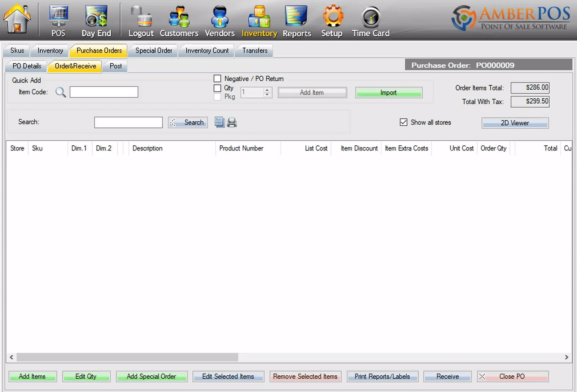Open the Home house icon
Viewport: 577px width, 392px height.
point(17,18)
